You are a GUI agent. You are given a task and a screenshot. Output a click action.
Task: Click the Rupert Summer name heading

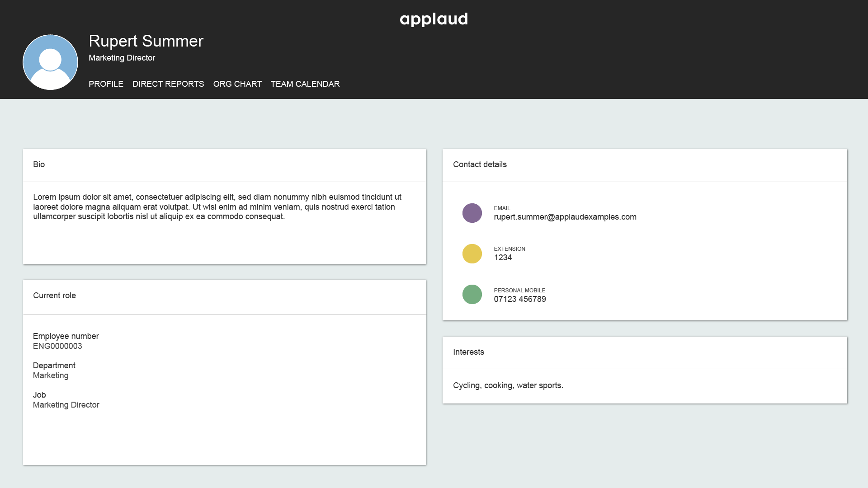(146, 41)
